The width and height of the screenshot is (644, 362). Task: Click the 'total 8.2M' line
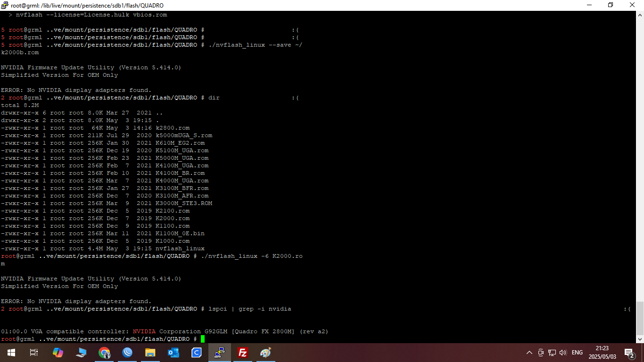click(20, 105)
